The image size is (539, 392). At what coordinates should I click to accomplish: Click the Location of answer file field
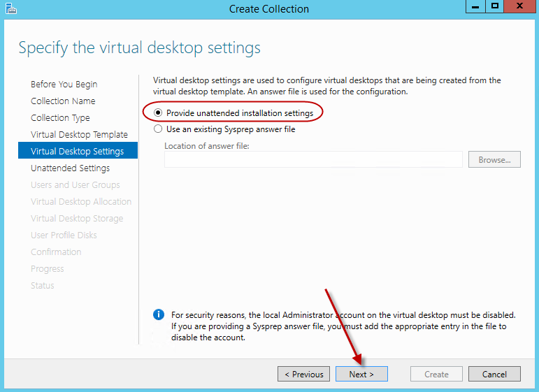tap(313, 160)
